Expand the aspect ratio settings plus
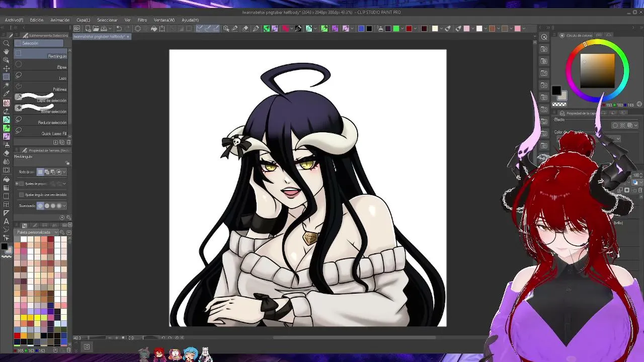 [x=17, y=184]
